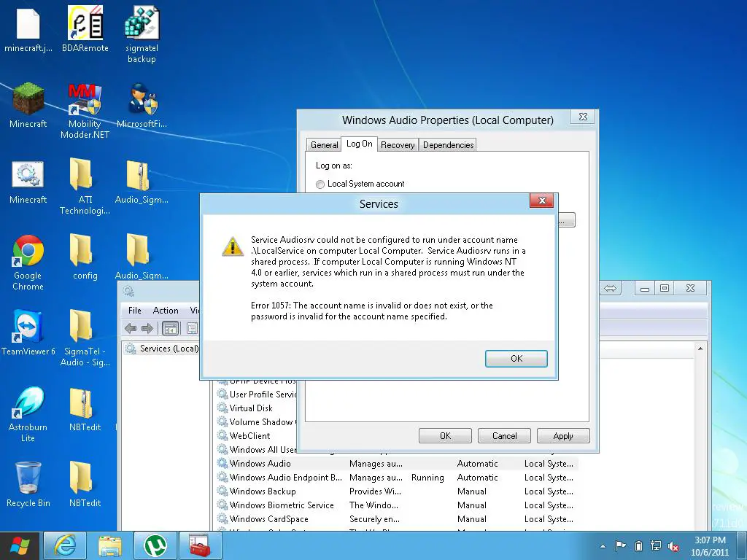Select the BDARemote desktop shortcut
Screen dimensions: 747x560
85,29
